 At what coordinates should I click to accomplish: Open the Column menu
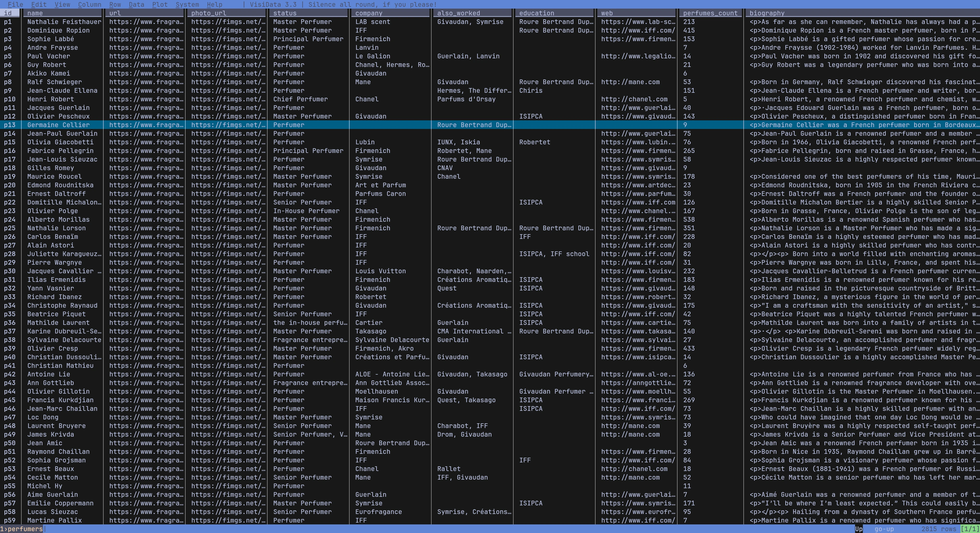pyautogui.click(x=89, y=5)
